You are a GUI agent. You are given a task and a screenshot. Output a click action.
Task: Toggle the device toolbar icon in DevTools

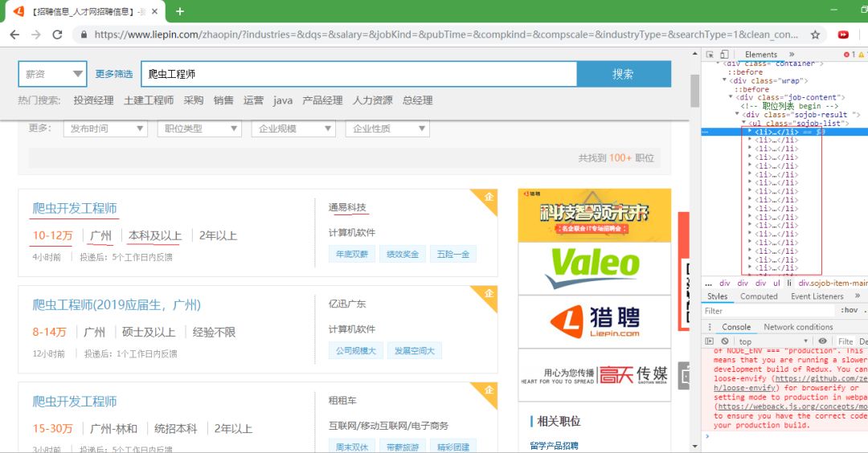click(724, 55)
